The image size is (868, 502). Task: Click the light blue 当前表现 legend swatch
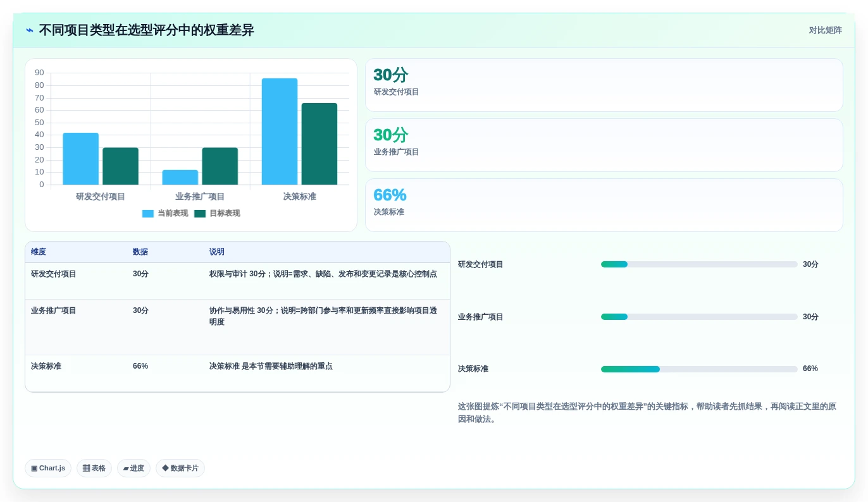point(148,214)
